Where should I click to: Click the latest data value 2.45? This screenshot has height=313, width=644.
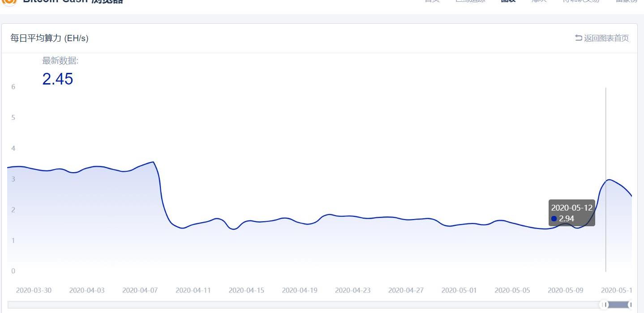(x=57, y=79)
